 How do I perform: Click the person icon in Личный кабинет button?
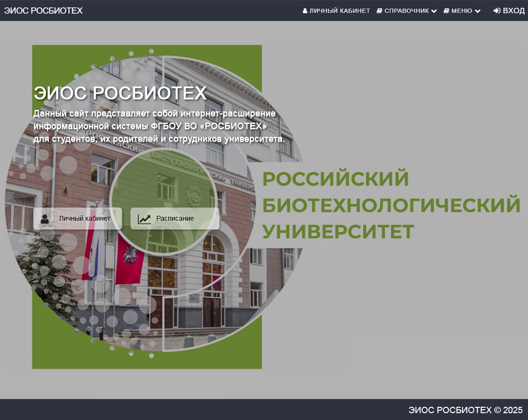pos(45,219)
